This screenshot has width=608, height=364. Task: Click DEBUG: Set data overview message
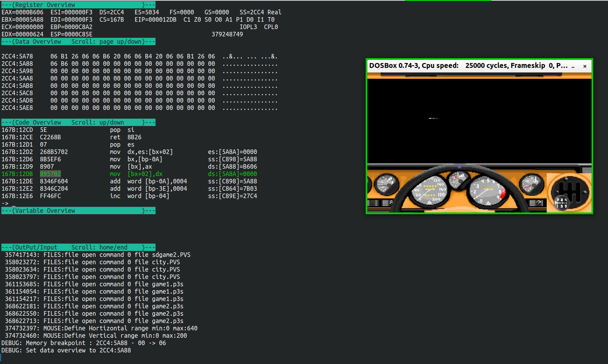click(x=66, y=350)
